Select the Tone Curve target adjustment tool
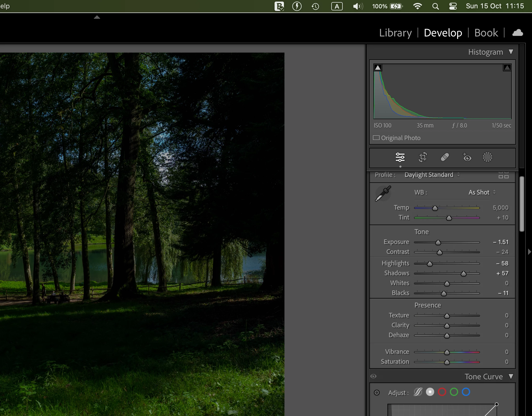Screen dimensions: 532x416 click(377, 393)
